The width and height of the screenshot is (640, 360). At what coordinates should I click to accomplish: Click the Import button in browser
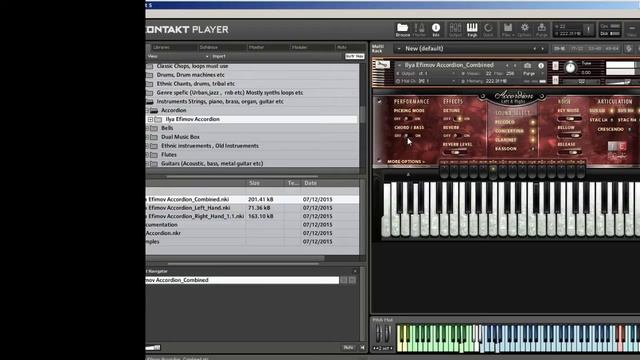point(219,56)
